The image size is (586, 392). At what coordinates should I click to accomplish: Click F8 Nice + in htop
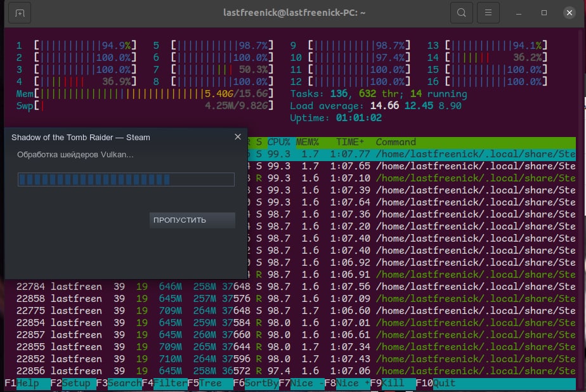click(347, 383)
